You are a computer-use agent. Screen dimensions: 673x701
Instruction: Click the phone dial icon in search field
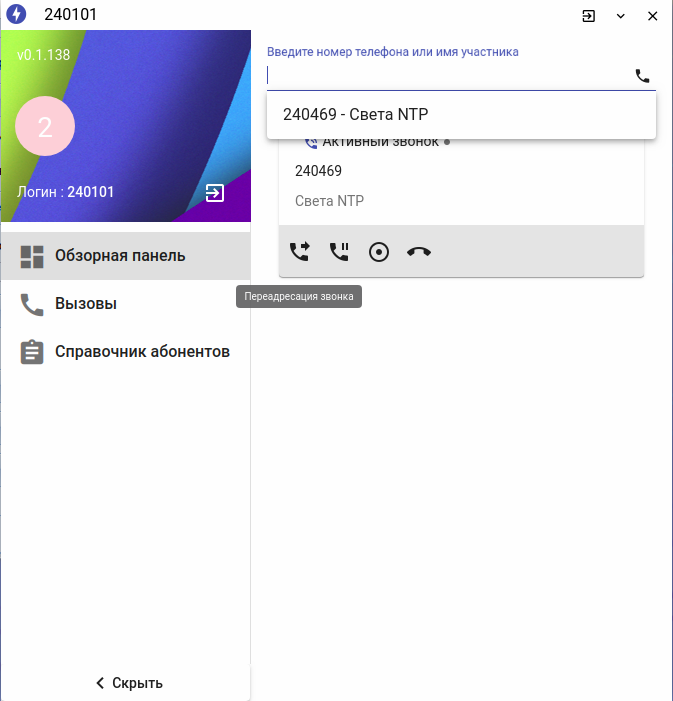(642, 76)
